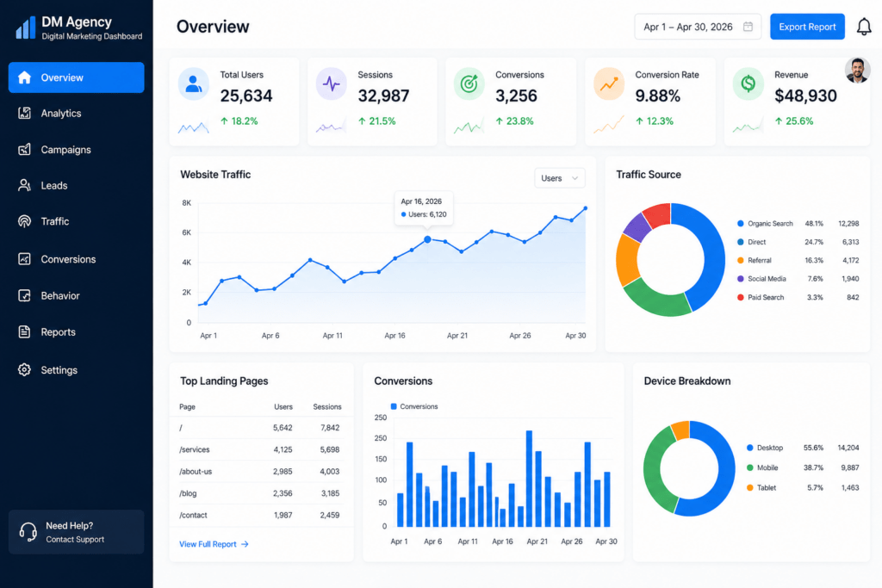Click the Revenue value $48,930
The height and width of the screenshot is (588, 882).
pos(805,96)
